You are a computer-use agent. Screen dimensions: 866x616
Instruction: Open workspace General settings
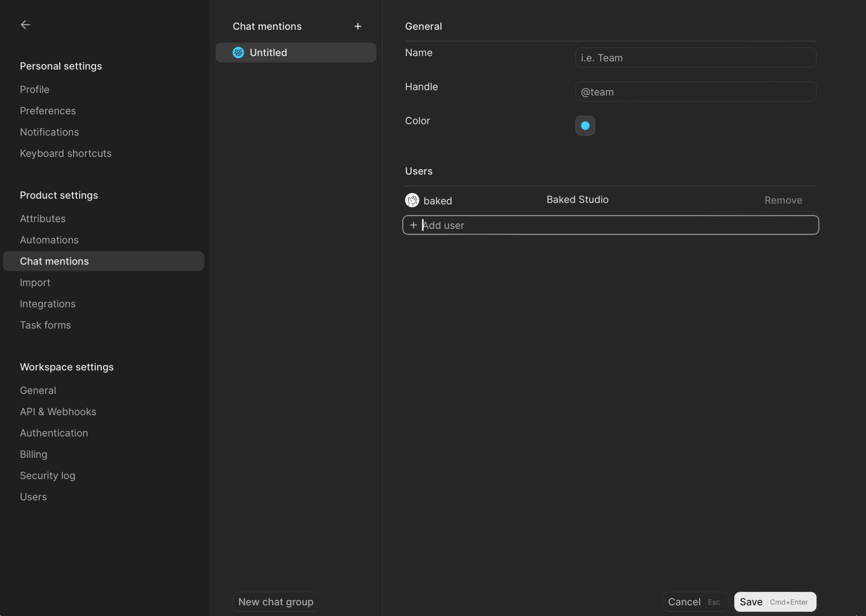pyautogui.click(x=38, y=390)
